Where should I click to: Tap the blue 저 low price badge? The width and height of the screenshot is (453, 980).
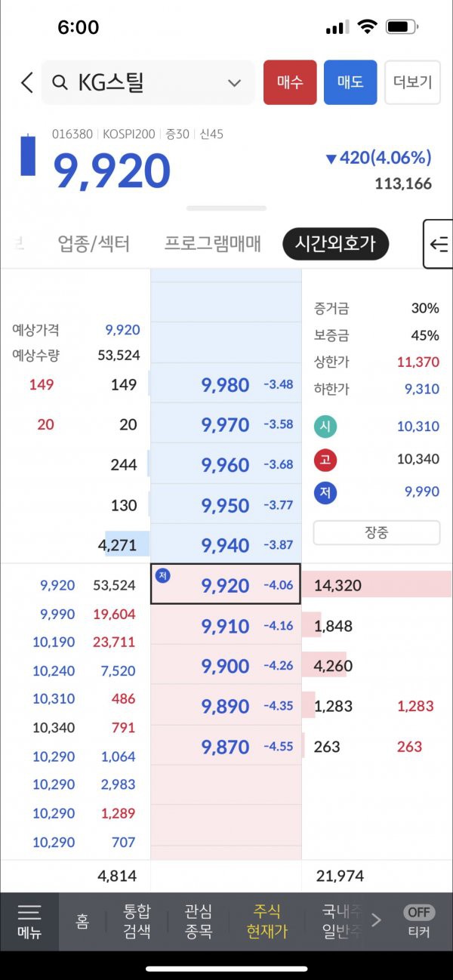(325, 492)
